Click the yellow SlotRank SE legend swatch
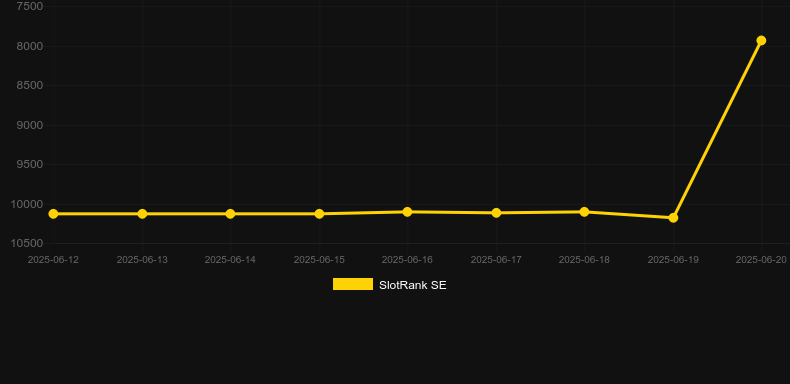Screen dimensions: 790x384 coord(353,284)
